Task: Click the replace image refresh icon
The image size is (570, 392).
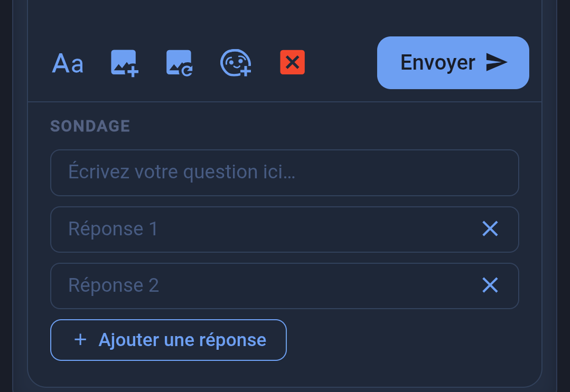Action: 180,63
